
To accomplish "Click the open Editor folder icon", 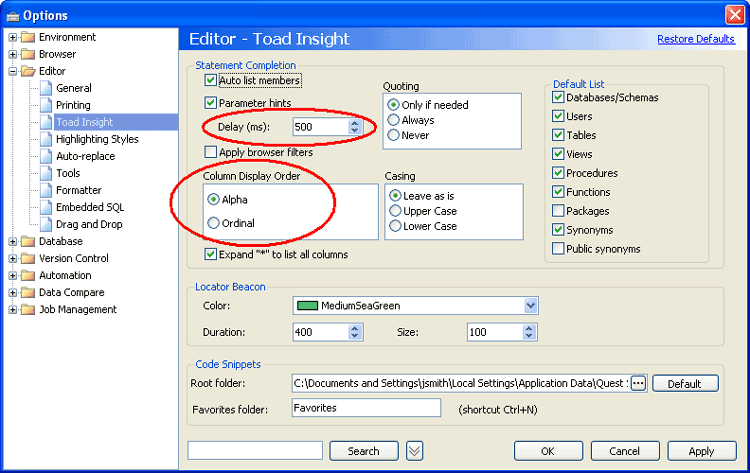I will pos(28,71).
